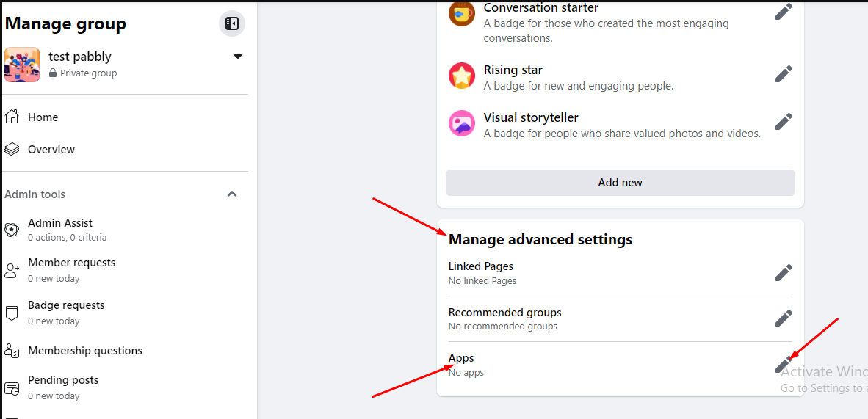Collapse the Admin tools section chevron
868x419 pixels.
[233, 194]
